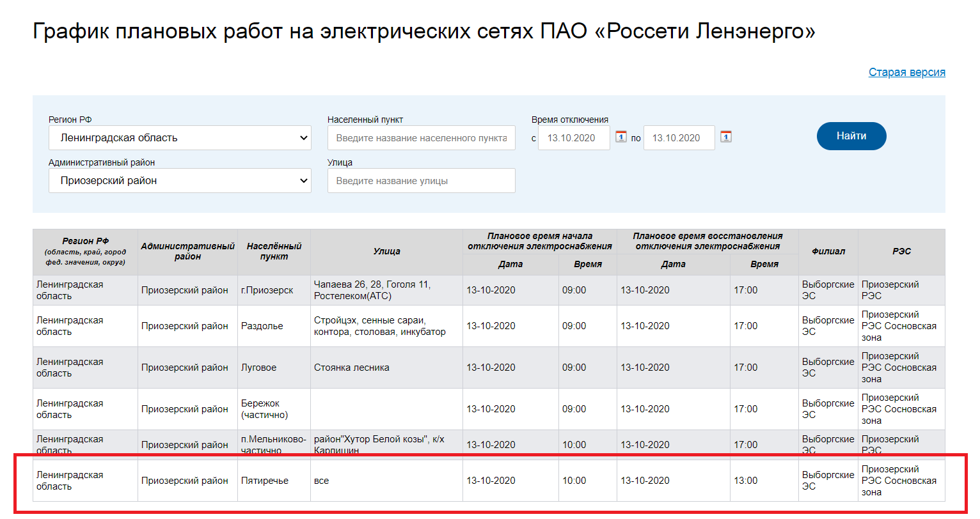This screenshot has width=980, height=519.
Task: Click the Луговое settlement cell
Action: 274,368
